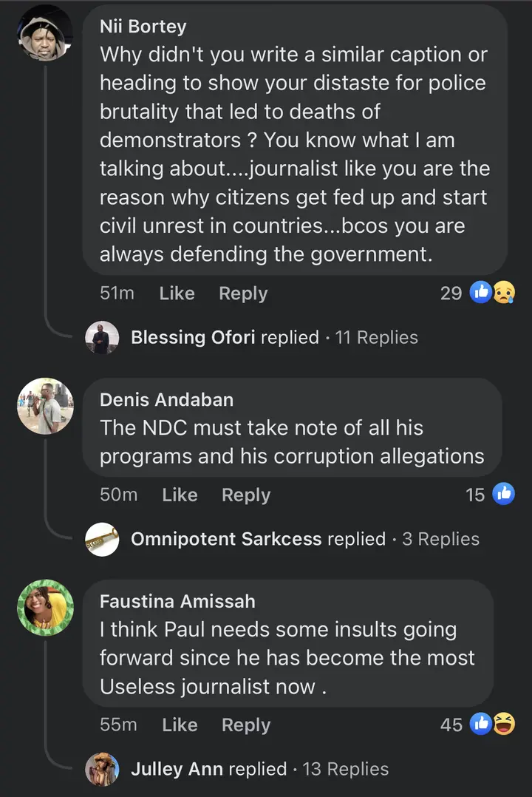Like Nii Bortey's comment

[177, 294]
